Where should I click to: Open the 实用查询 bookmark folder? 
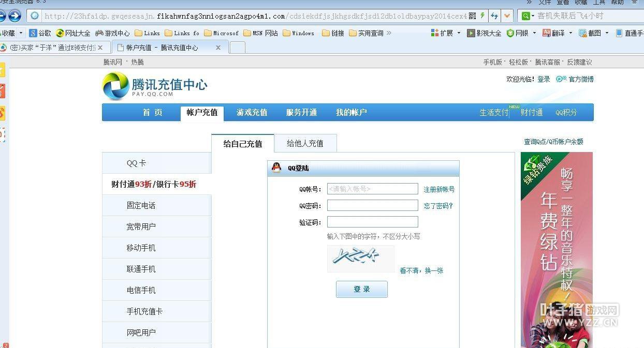tap(366, 33)
